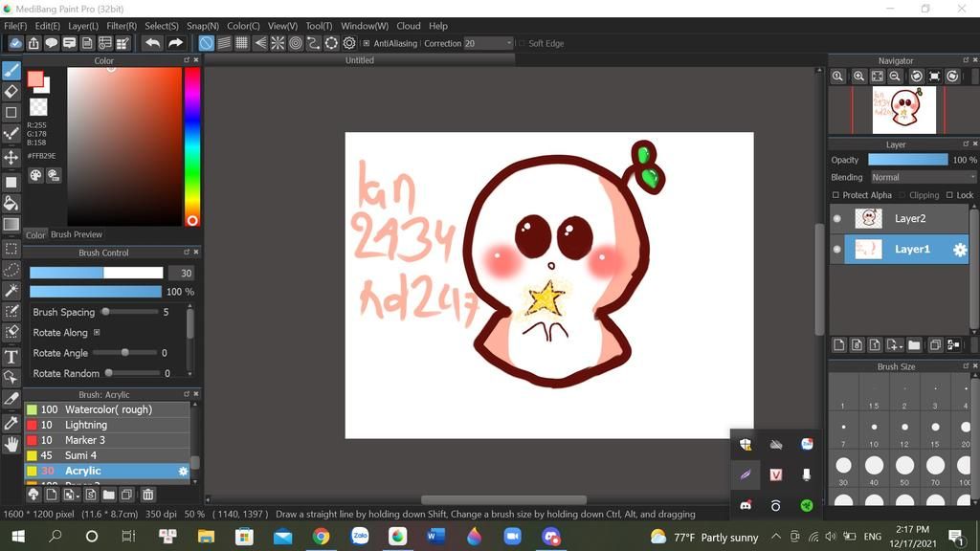Pick a hue on the rainbow hue bar

pos(192,146)
